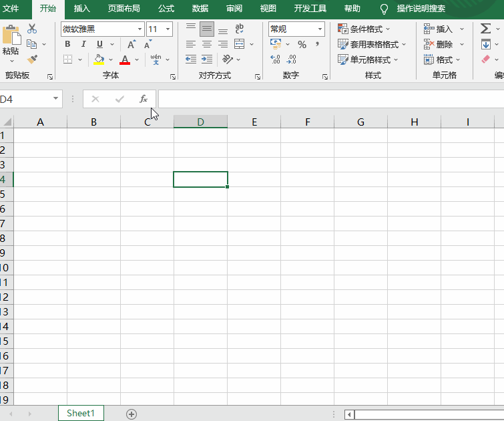Viewport: 504px width, 421px height.
Task: Open the Name Box dropdown arrow
Action: pyautogui.click(x=55, y=98)
